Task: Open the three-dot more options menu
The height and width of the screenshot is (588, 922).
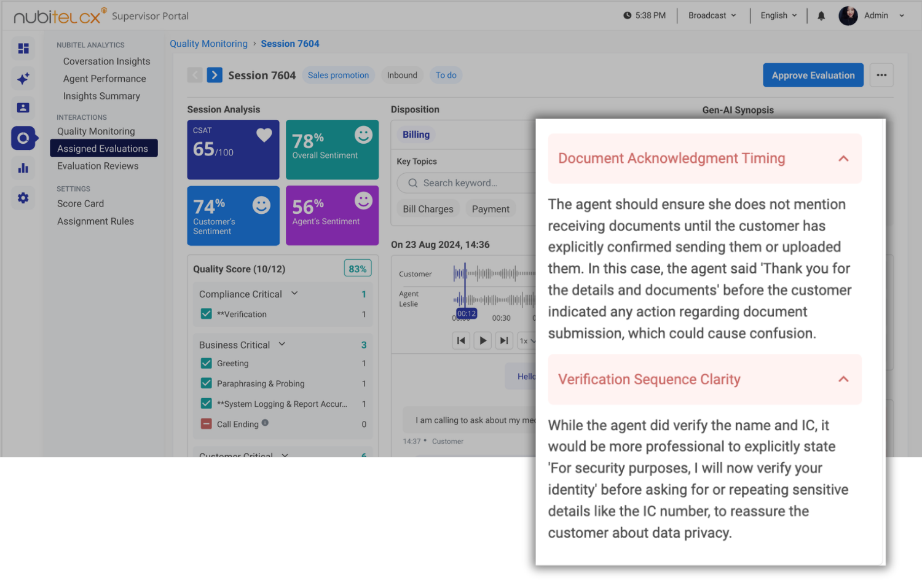Action: [x=881, y=75]
